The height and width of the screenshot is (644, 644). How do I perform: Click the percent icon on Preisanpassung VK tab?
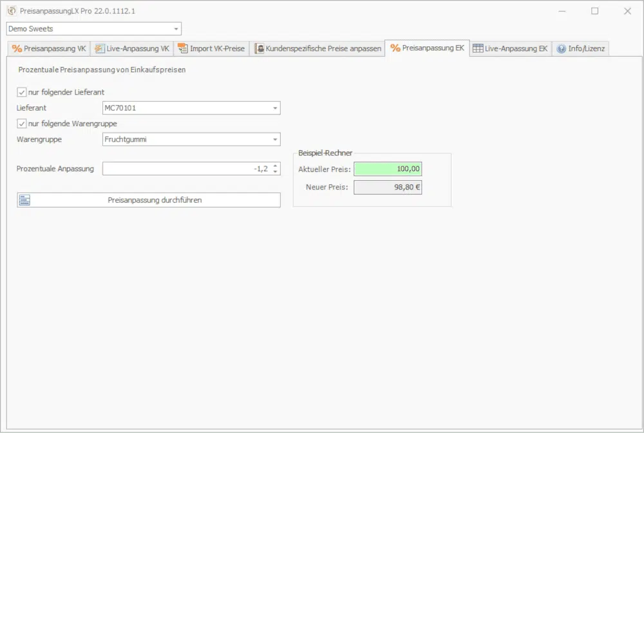click(x=17, y=48)
